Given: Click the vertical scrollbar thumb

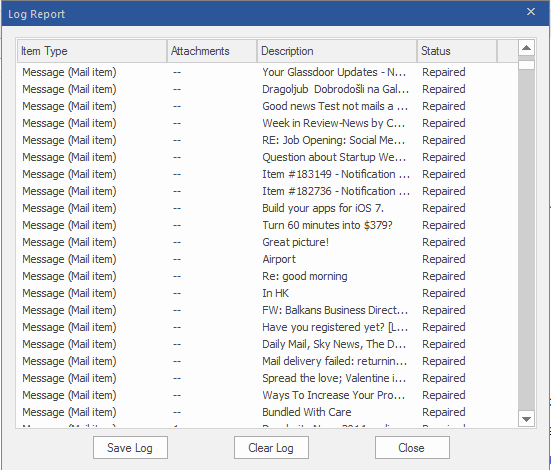Looking at the screenshot, I should (526, 65).
